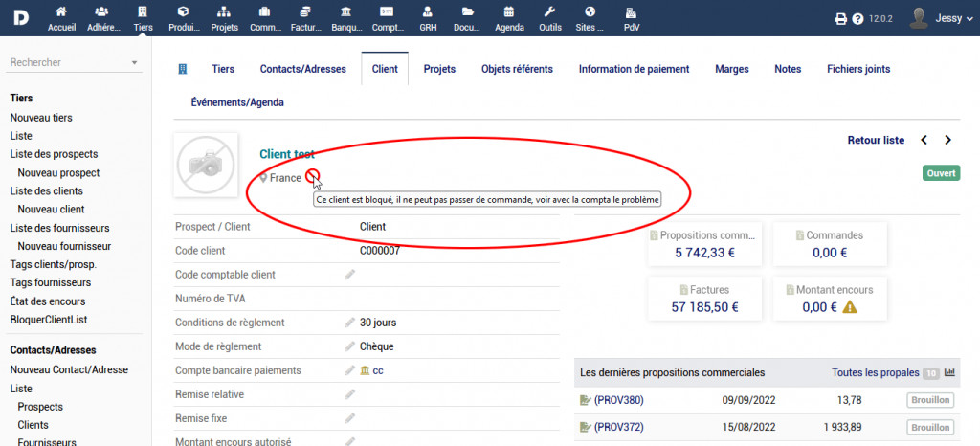Click the print icon in top bar
Screen dimensions: 980x446
tap(841, 18)
